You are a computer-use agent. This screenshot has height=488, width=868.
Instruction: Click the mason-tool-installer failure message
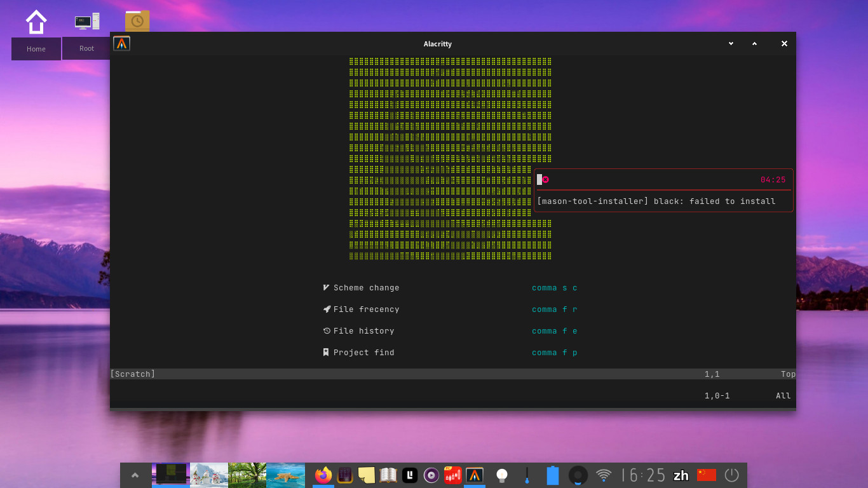pyautogui.click(x=656, y=201)
